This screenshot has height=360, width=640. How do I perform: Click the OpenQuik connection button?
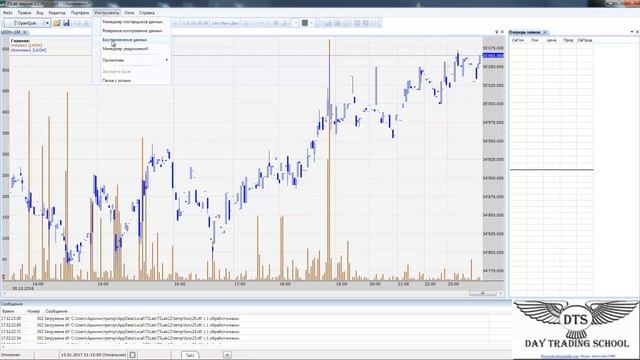(24, 23)
